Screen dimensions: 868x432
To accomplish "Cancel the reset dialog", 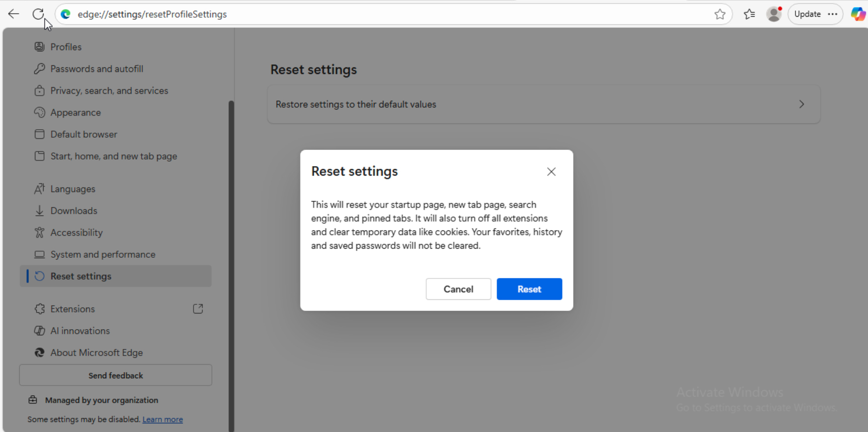I will 459,289.
